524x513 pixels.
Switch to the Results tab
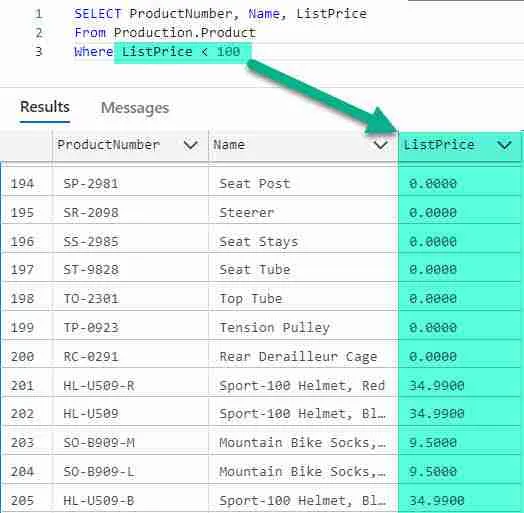click(45, 107)
